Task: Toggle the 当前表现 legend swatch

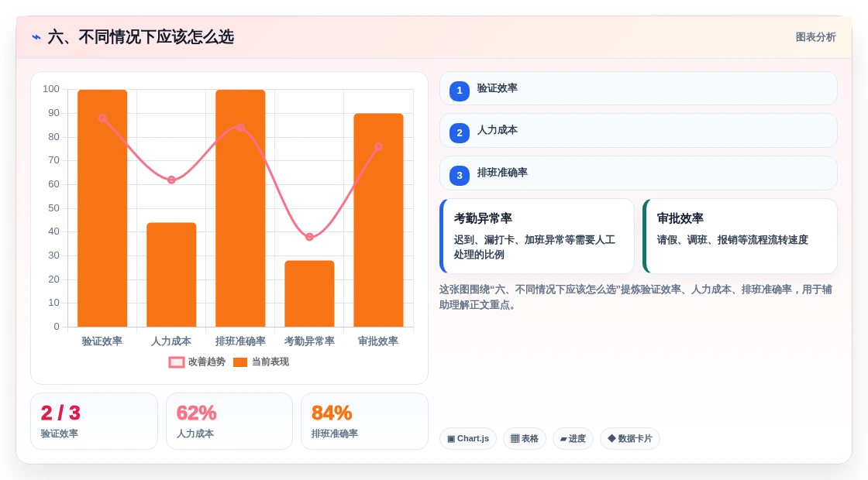Action: [x=239, y=362]
